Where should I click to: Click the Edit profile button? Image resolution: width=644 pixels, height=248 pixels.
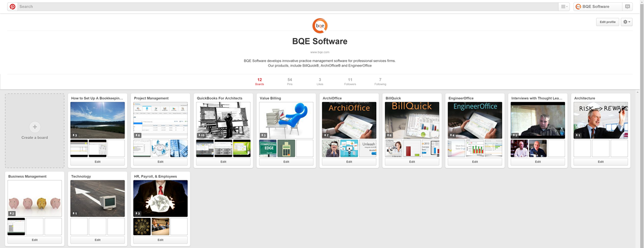[x=608, y=22]
